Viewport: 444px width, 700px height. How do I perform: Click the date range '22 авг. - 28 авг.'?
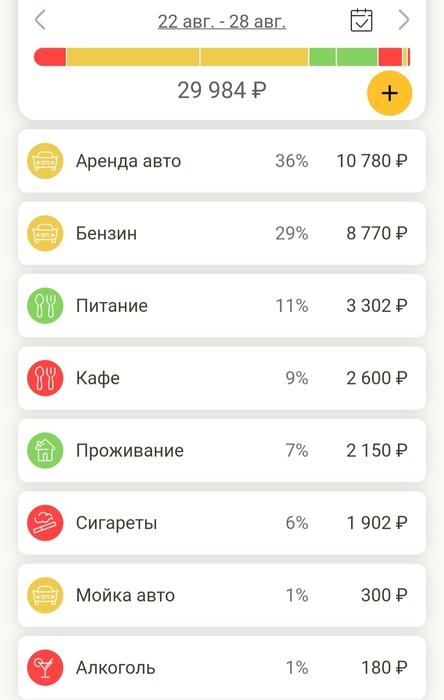[222, 21]
